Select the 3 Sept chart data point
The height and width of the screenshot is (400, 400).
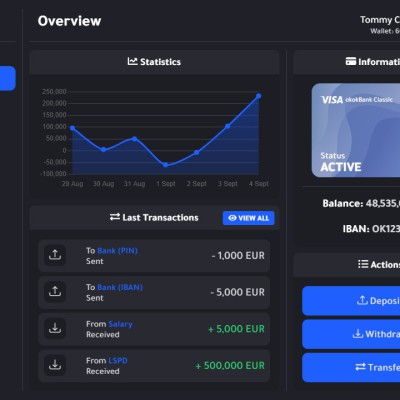coord(228,126)
